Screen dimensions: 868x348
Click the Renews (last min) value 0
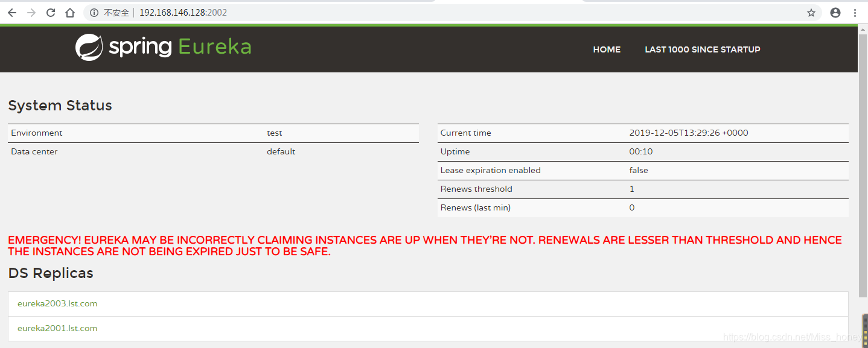click(x=632, y=208)
